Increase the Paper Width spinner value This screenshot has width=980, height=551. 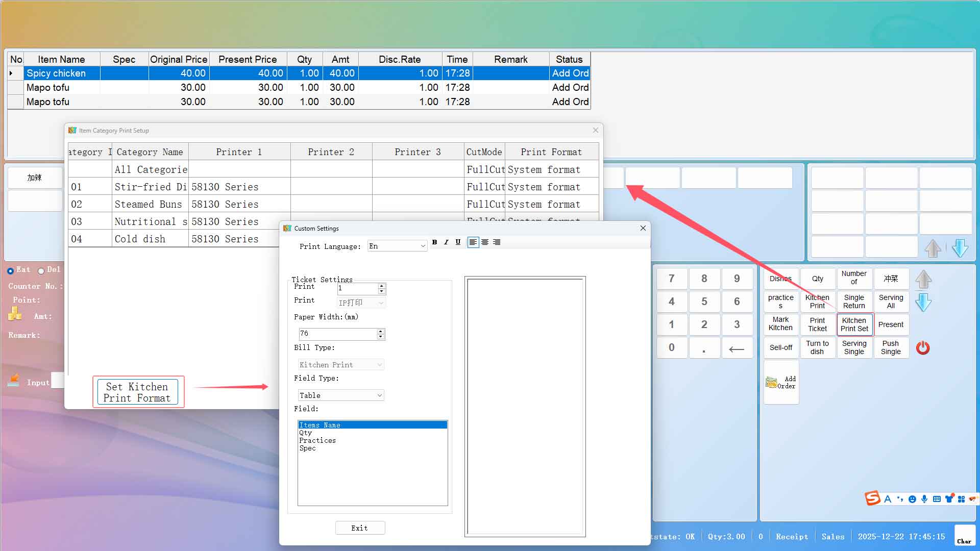pos(381,331)
